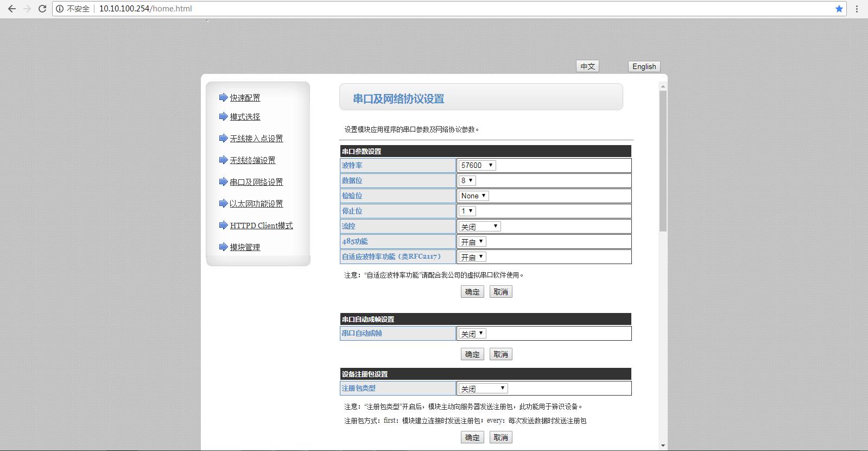
Task: Change the 串口自动成帧 selector
Action: point(472,334)
